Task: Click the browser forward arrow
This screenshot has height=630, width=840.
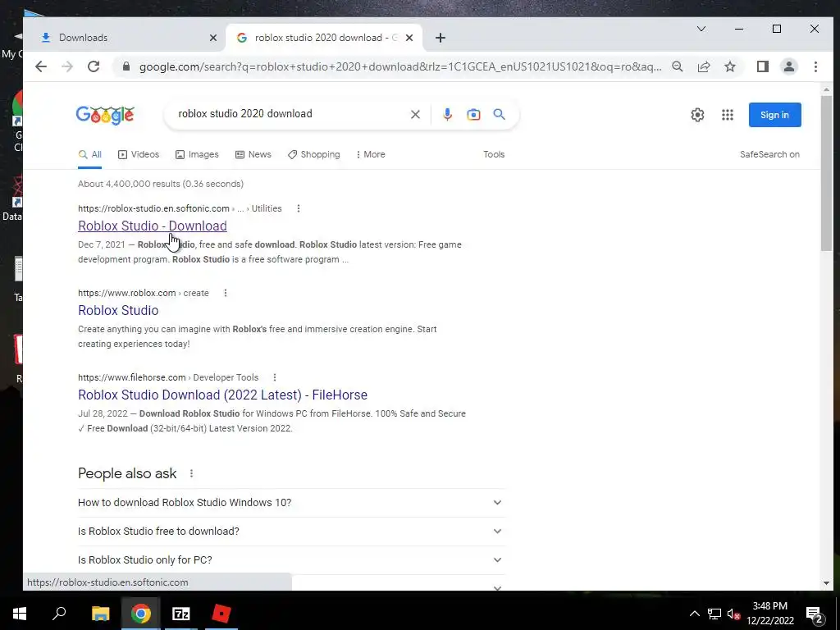Action: click(67, 66)
